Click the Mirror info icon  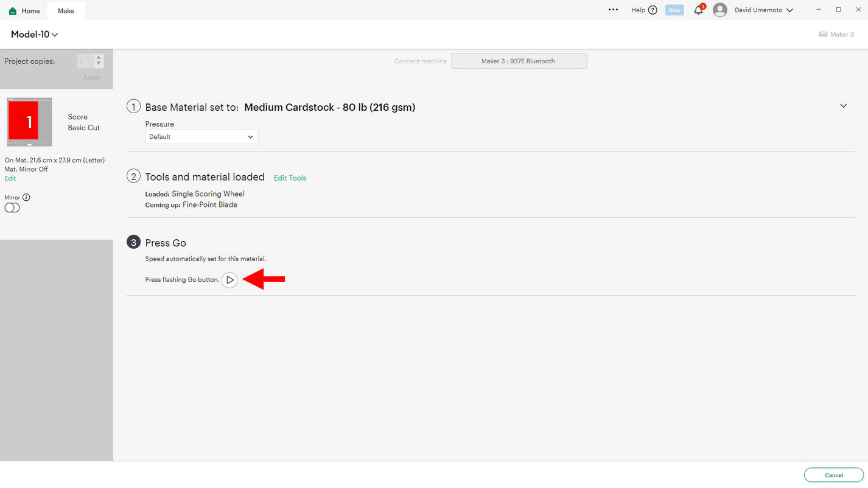tap(26, 197)
